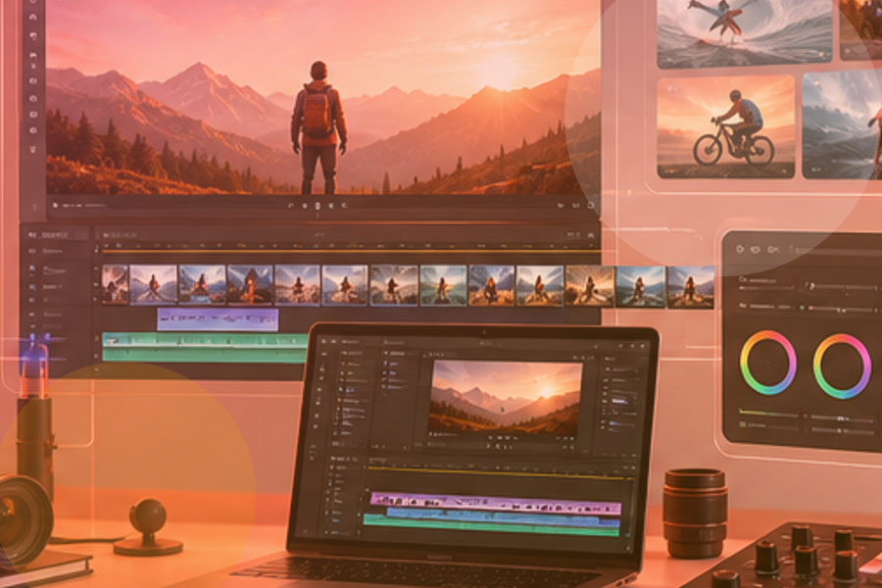
Task: Select the green audio clip on the monitor timeline
Action: 205,347
